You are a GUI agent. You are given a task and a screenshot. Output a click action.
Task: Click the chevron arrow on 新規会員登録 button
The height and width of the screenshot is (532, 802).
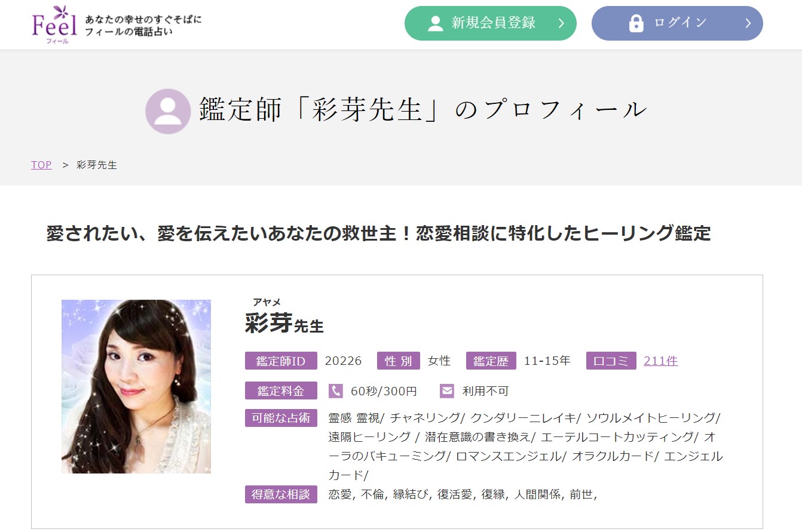click(x=561, y=23)
